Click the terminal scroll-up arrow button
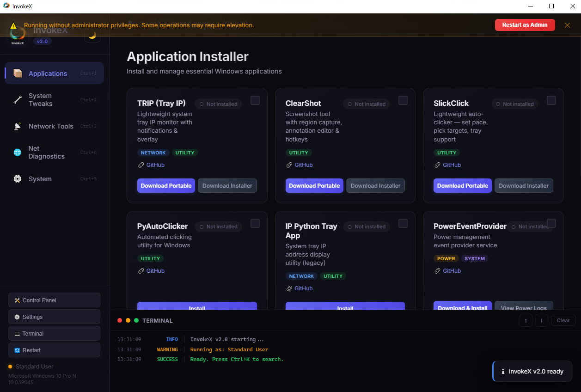 coord(526,320)
